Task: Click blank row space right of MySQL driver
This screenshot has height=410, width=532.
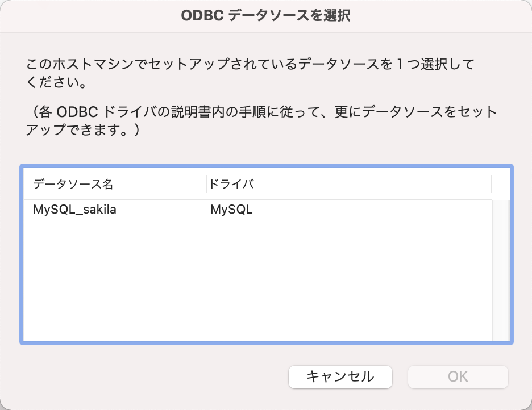Action: tap(369, 210)
